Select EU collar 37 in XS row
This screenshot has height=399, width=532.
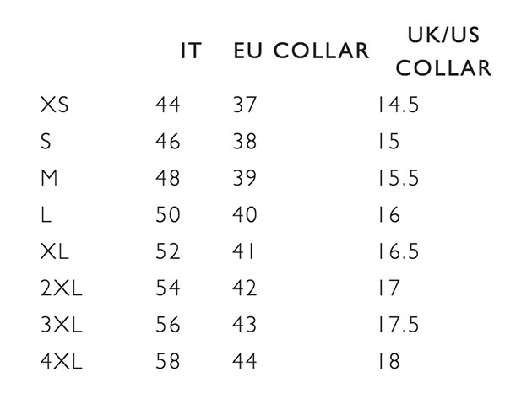(x=244, y=105)
